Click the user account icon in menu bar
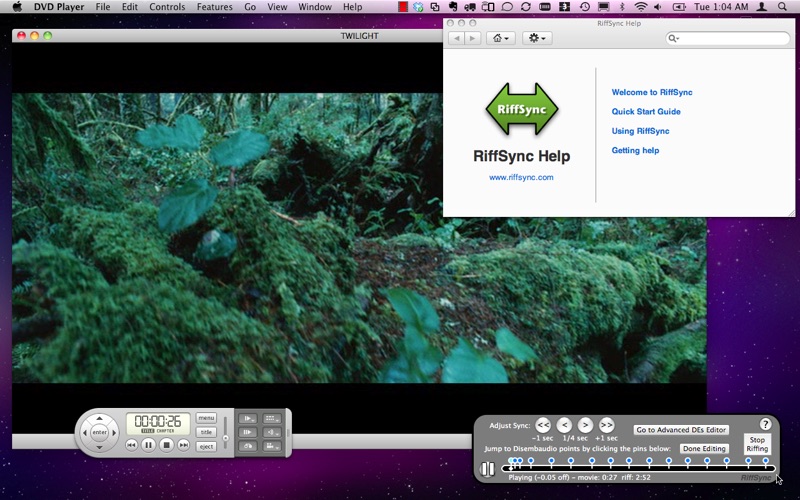This screenshot has width=800, height=500. pyautogui.click(x=762, y=7)
